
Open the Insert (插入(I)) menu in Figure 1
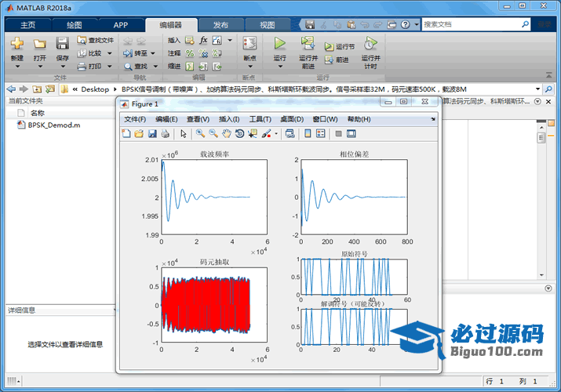229,119
